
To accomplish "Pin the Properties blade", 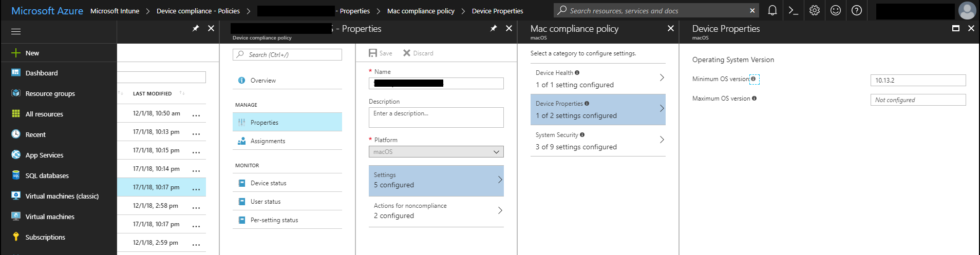I will 494,29.
